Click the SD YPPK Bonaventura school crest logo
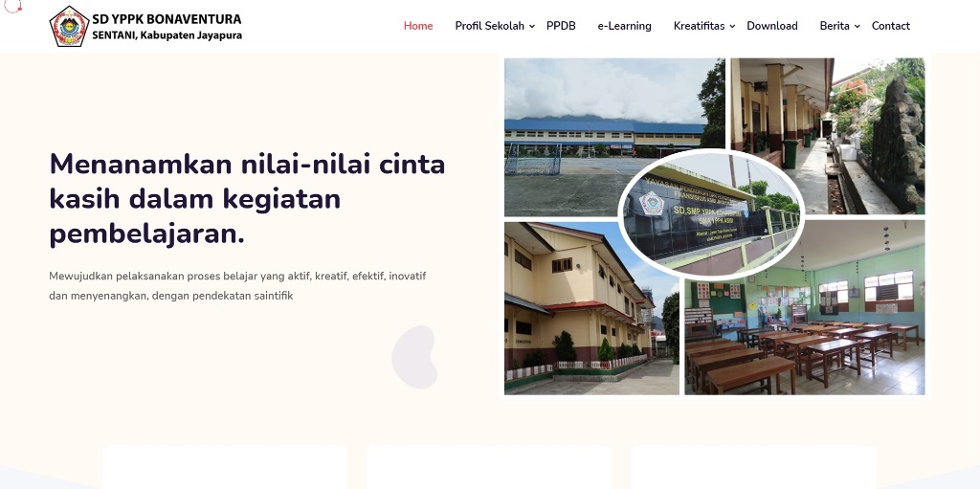 click(x=69, y=26)
